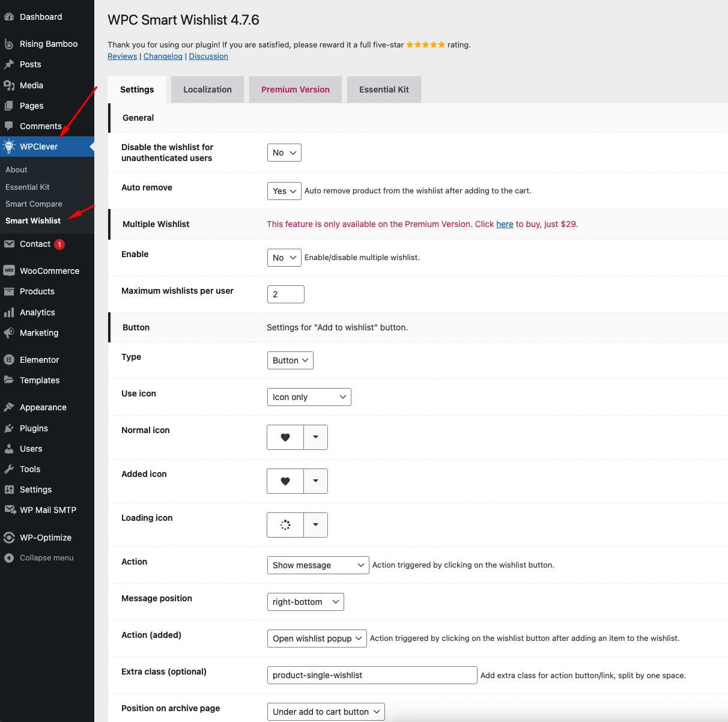Click the Media library icon
The width and height of the screenshot is (728, 722).
click(9, 85)
